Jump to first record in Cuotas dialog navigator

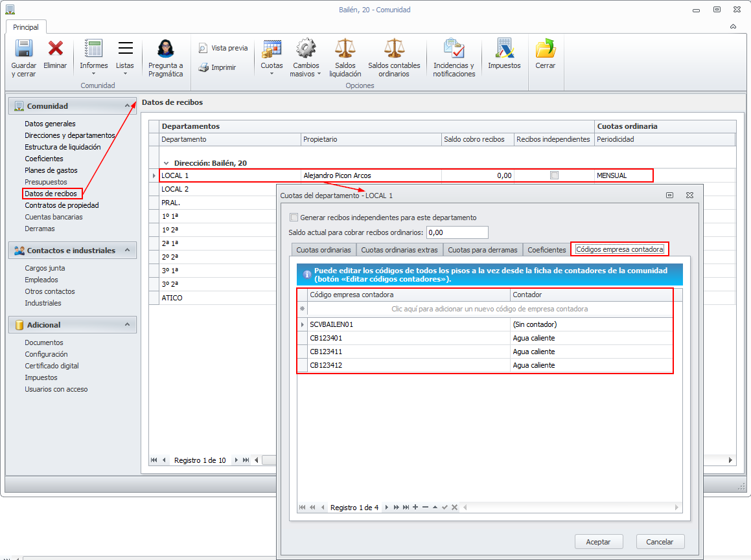tap(302, 508)
